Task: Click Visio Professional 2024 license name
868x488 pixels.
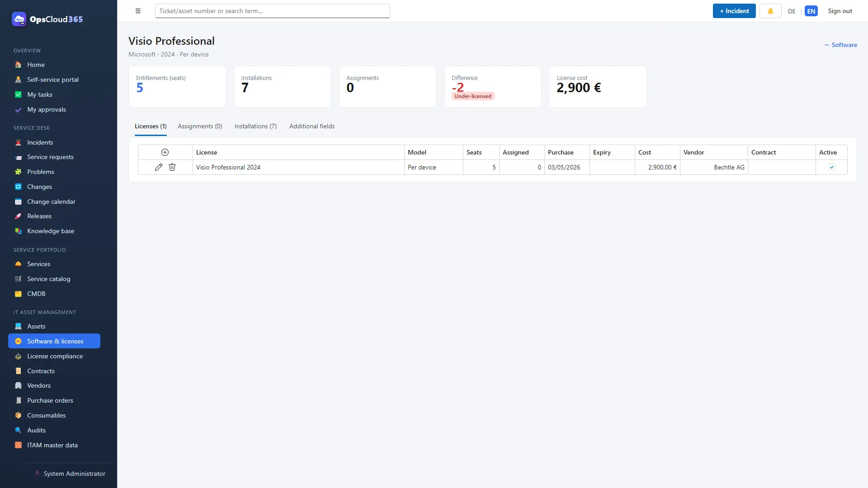Action: [x=228, y=167]
